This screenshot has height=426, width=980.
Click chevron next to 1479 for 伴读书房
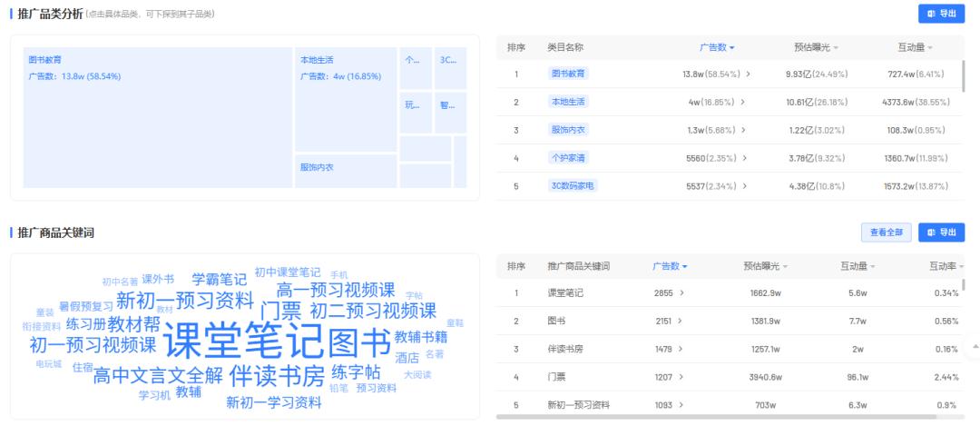(x=680, y=349)
